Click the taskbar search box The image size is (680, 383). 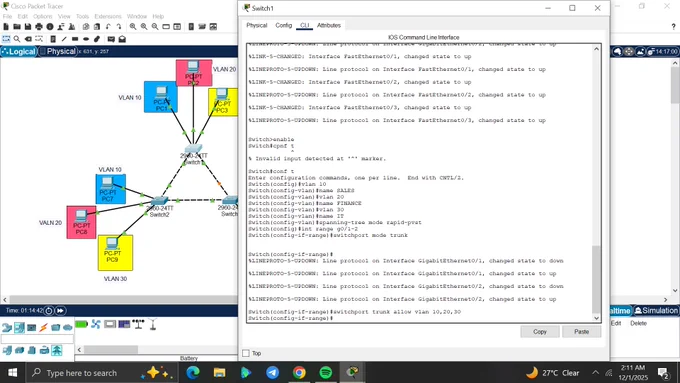(101, 373)
